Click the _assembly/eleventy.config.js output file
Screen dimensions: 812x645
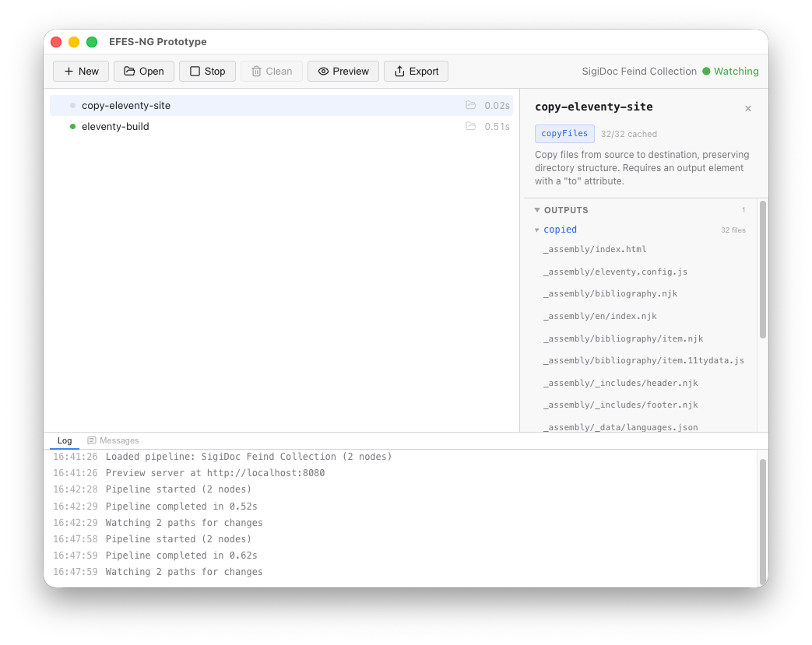[x=614, y=272]
